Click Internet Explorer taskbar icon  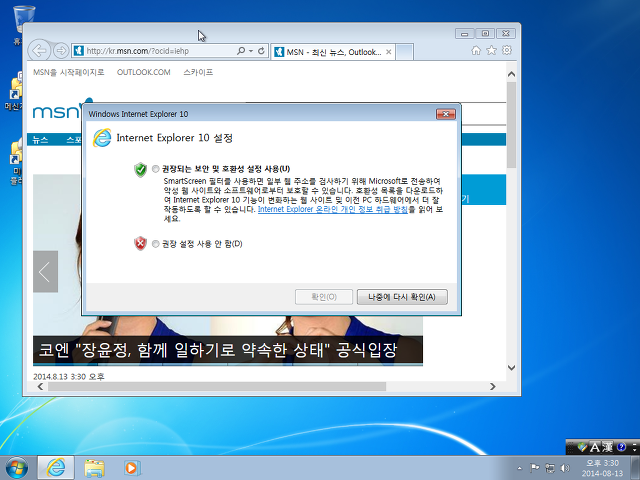point(56,468)
